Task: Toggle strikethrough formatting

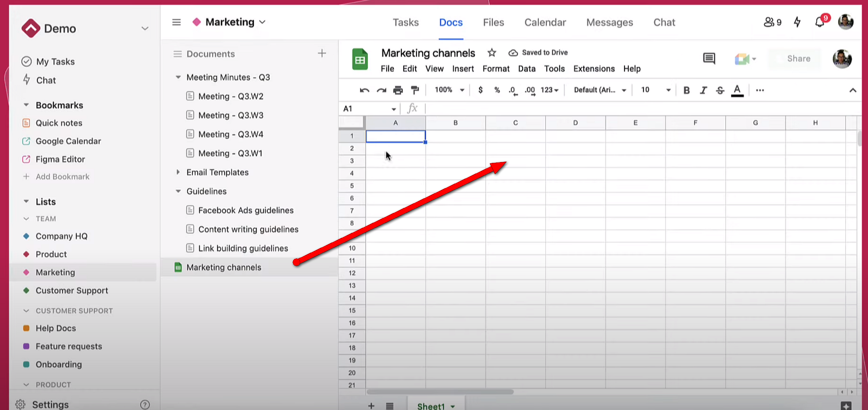Action: pos(720,90)
